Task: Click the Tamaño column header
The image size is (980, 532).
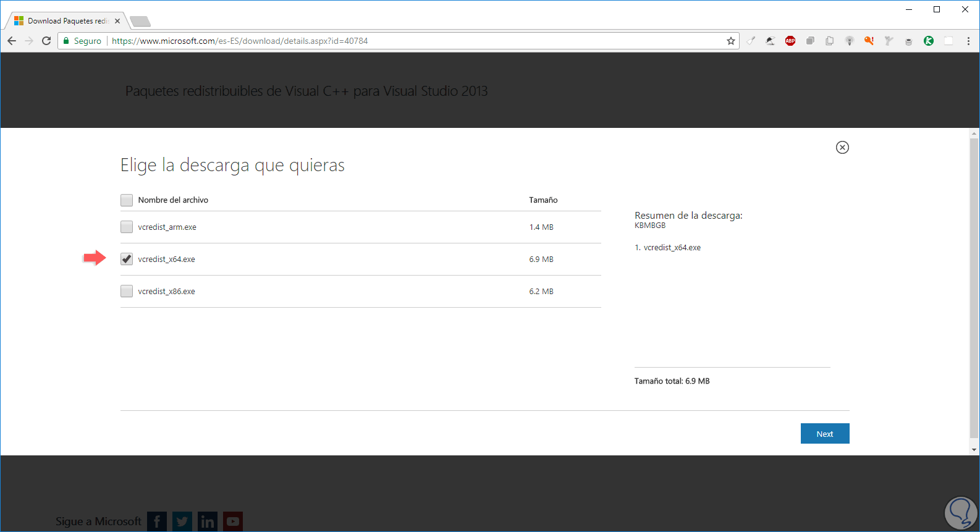Action: 543,200
